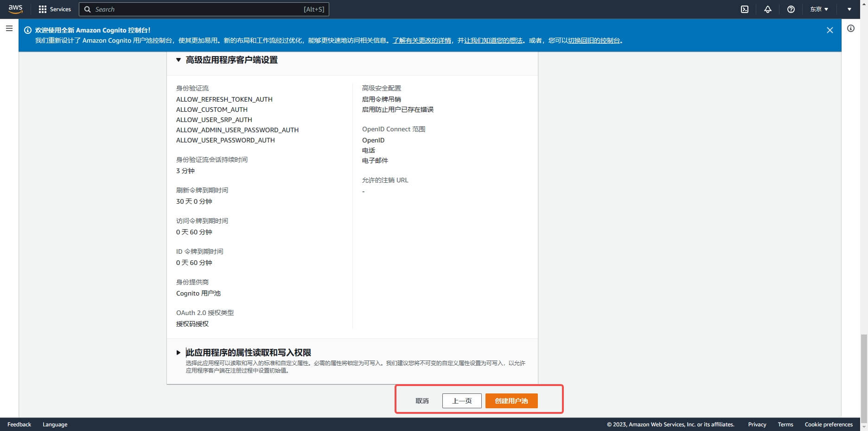
Task: Open the hamburger side navigation menu
Action: pos(9,29)
